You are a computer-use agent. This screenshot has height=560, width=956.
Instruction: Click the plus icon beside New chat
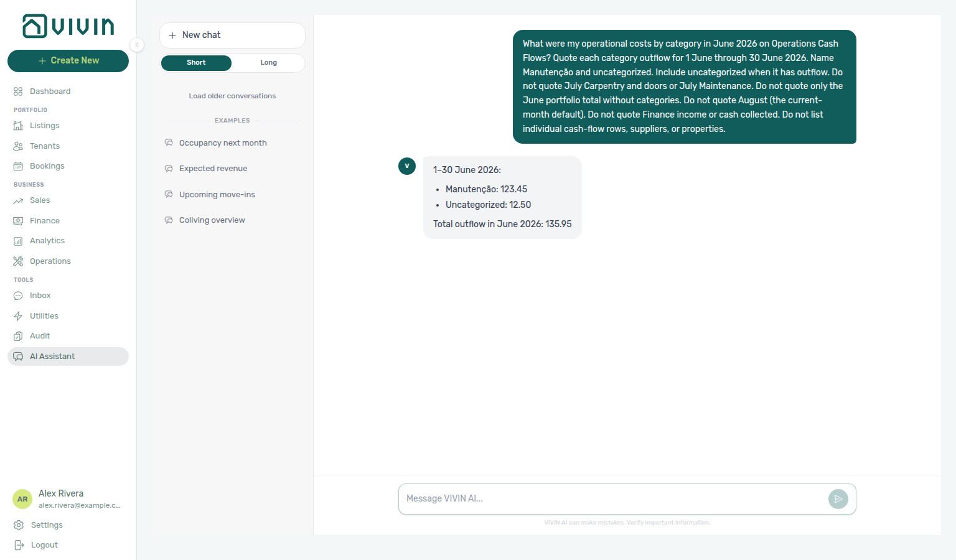click(172, 35)
